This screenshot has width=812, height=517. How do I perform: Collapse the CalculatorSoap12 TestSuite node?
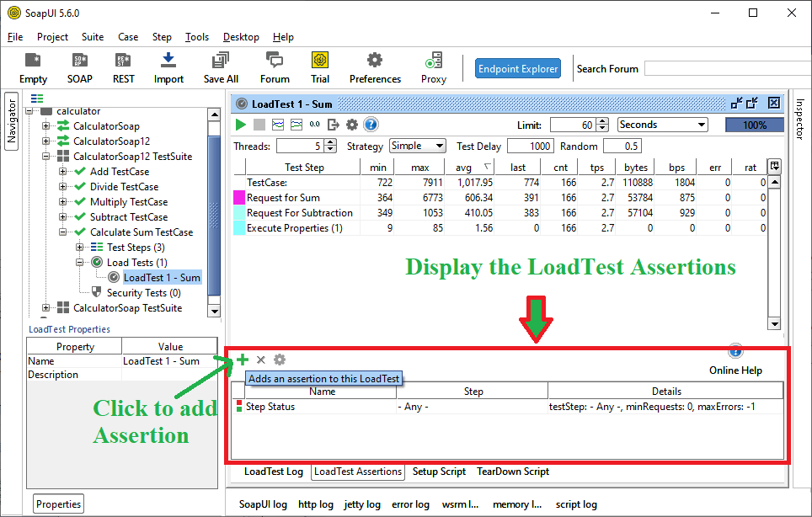click(x=46, y=156)
